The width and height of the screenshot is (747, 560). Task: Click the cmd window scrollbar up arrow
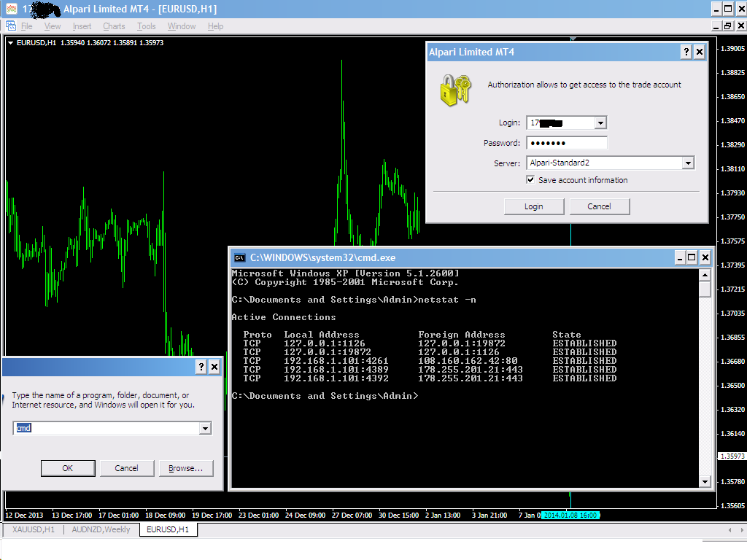coord(705,275)
